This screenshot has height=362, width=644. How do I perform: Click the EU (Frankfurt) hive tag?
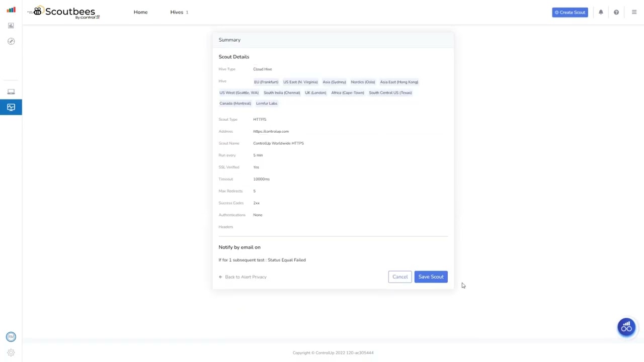click(x=266, y=82)
